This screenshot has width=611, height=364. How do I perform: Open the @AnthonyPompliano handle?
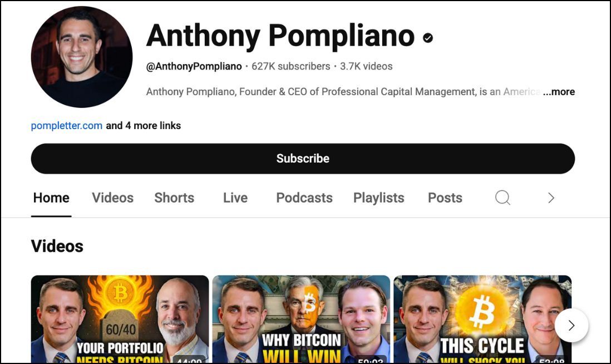194,66
